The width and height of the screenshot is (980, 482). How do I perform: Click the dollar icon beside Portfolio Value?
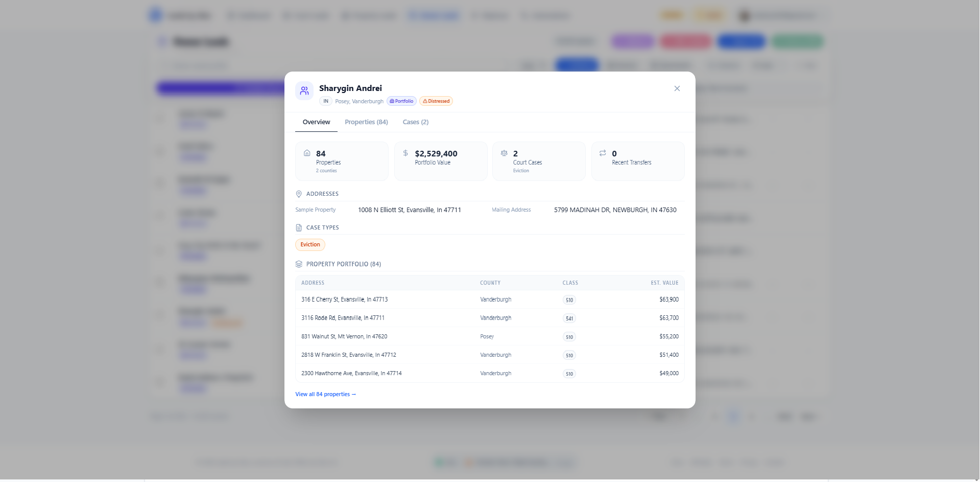(405, 153)
